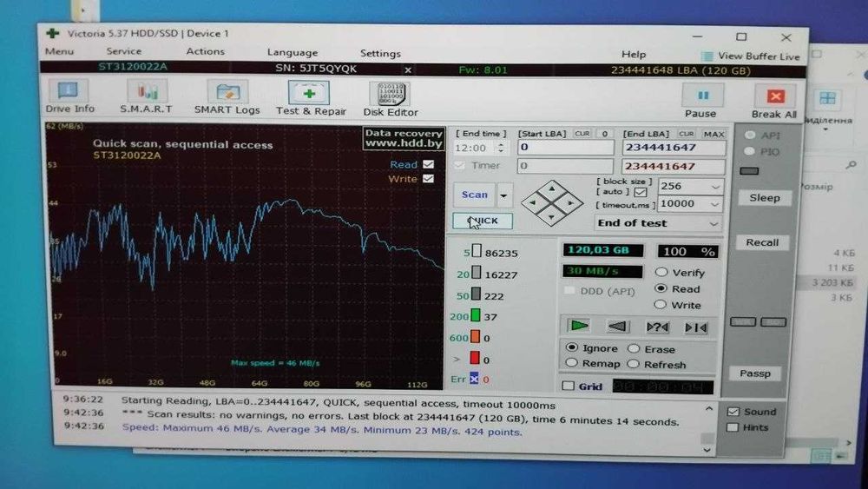This screenshot has width=868, height=489.
Task: Click the green 200 ms block swatch
Action: coord(475,315)
